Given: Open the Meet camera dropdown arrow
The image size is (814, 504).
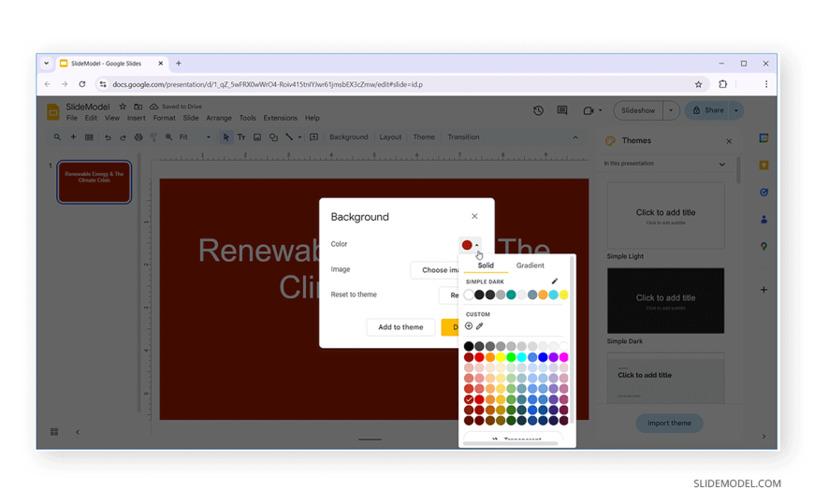Looking at the screenshot, I should pyautogui.click(x=600, y=110).
